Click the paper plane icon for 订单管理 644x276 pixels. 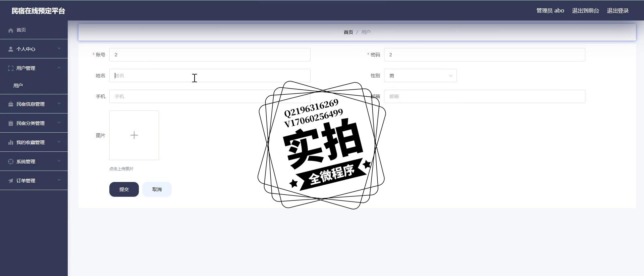click(x=11, y=181)
